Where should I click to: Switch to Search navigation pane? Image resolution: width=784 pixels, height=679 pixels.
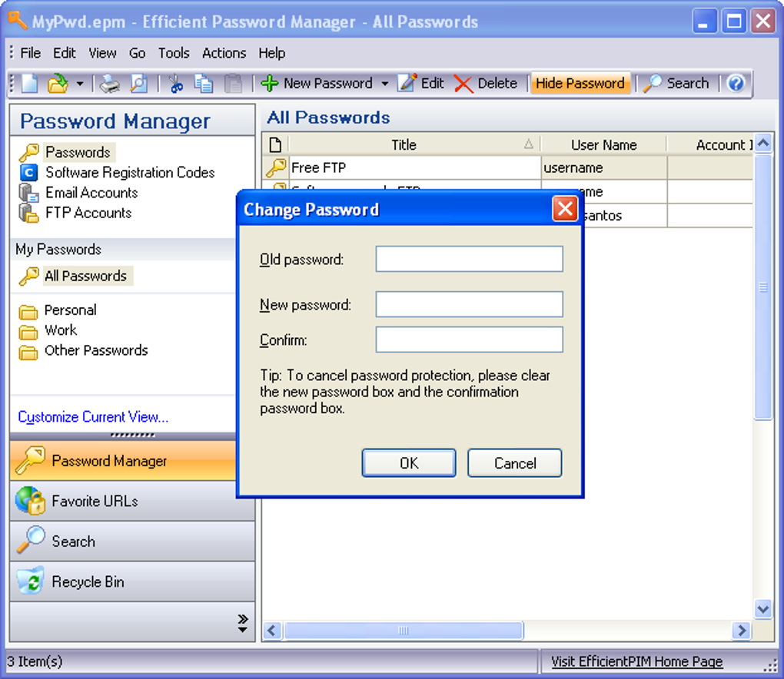(x=132, y=542)
